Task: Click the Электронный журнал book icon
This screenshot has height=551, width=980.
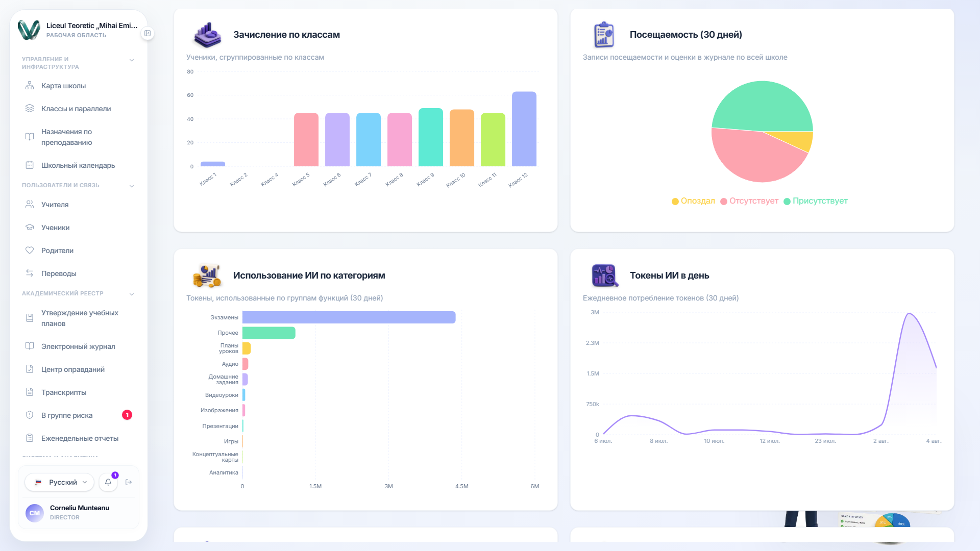Action: pos(30,346)
